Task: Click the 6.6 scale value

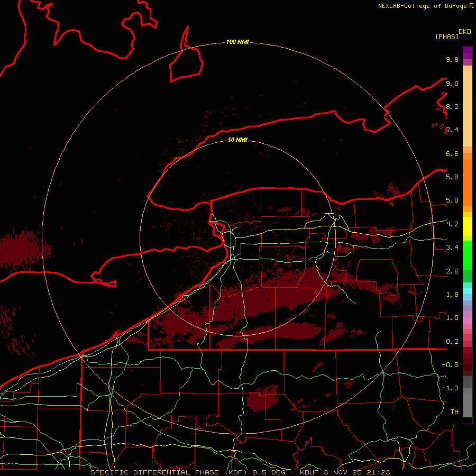Action: 452,153
